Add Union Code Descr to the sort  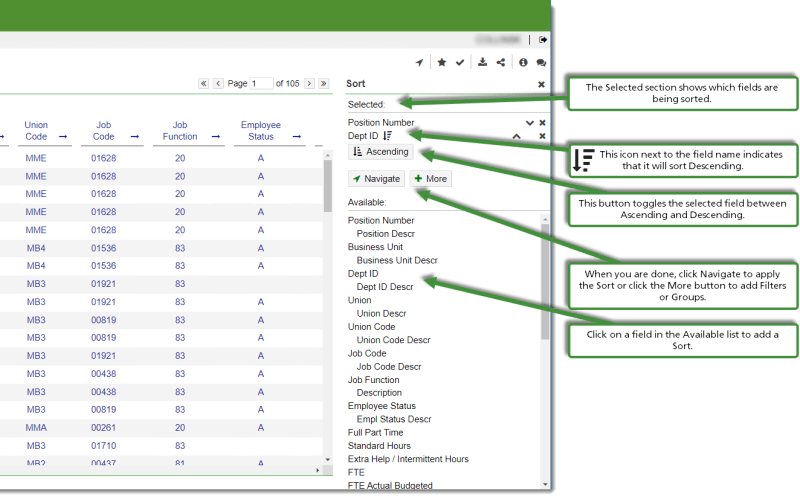[x=393, y=340]
